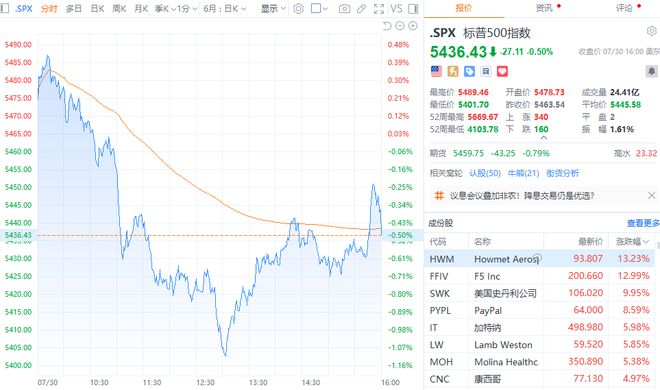Switch to the 日K chart tab
Image resolution: width=660 pixels, height=390 pixels.
(x=97, y=8)
